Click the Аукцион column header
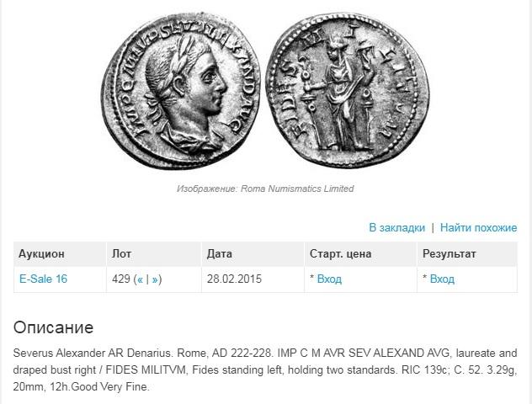 [41, 253]
